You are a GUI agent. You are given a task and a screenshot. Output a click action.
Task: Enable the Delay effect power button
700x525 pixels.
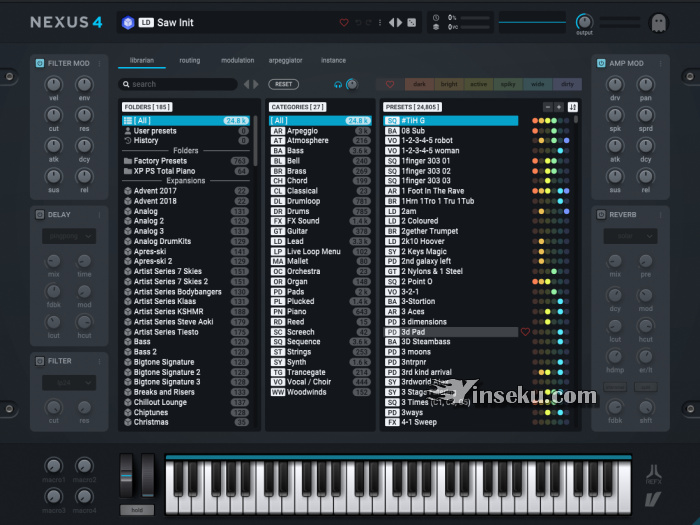pos(40,214)
